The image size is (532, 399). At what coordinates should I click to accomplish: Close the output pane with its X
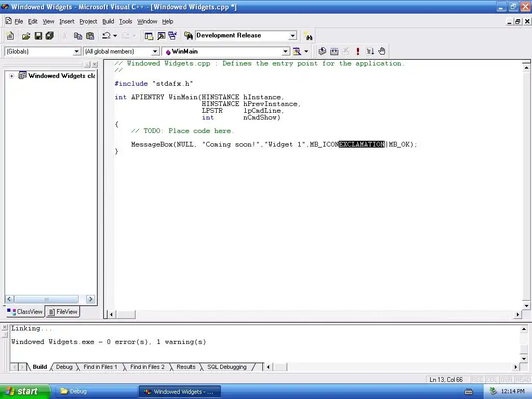(4, 327)
